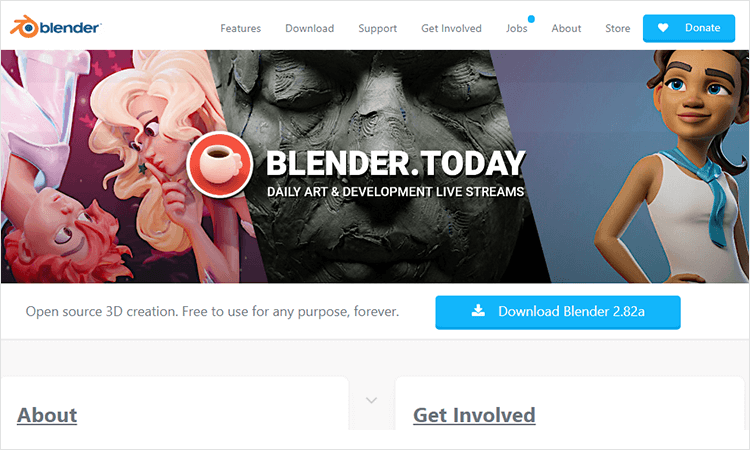Open the Features menu item
750x450 pixels.
pos(241,28)
